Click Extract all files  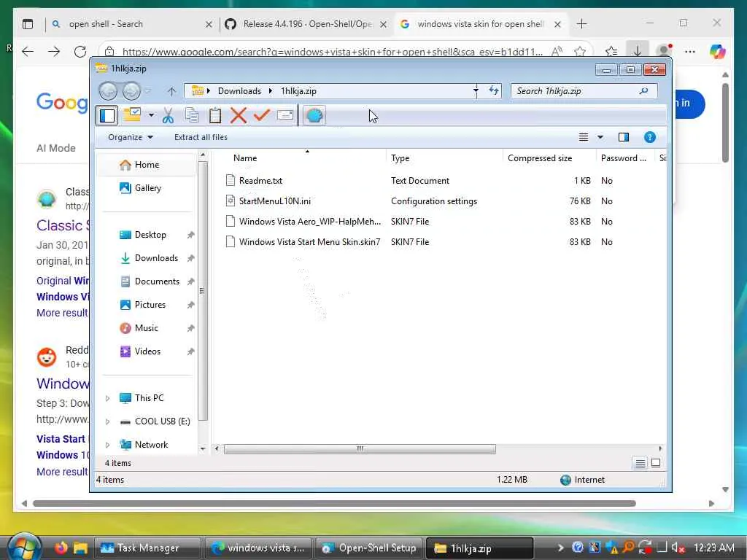201,137
